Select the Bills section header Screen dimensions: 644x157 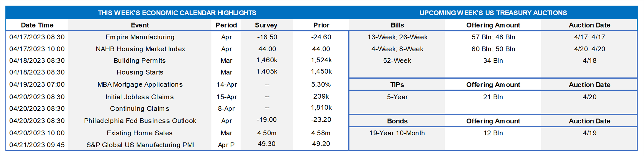(x=397, y=25)
